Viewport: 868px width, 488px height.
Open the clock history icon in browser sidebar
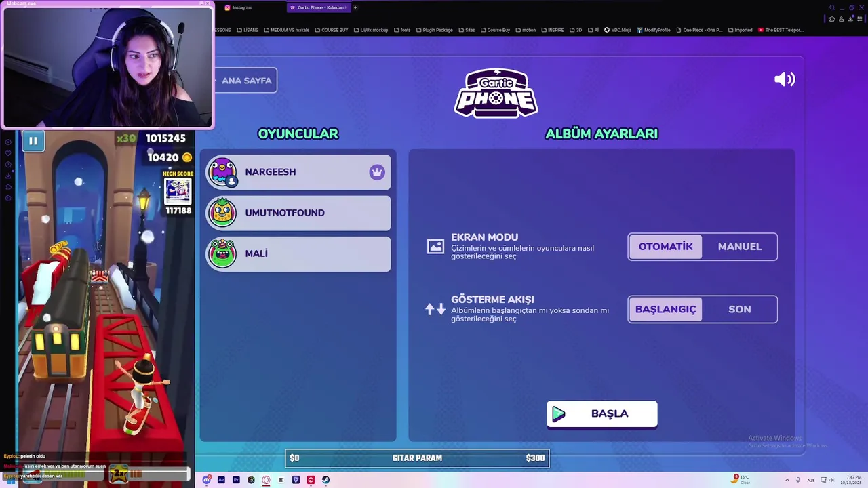(8, 165)
